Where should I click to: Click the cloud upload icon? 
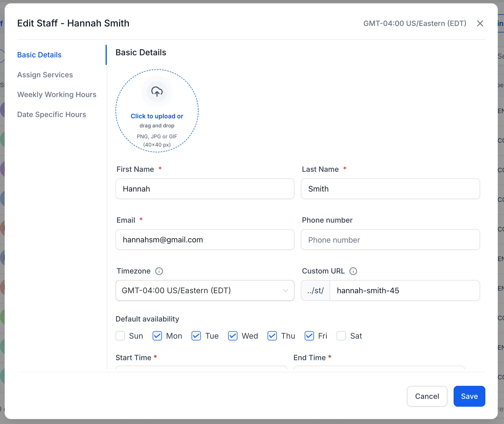pos(157,92)
